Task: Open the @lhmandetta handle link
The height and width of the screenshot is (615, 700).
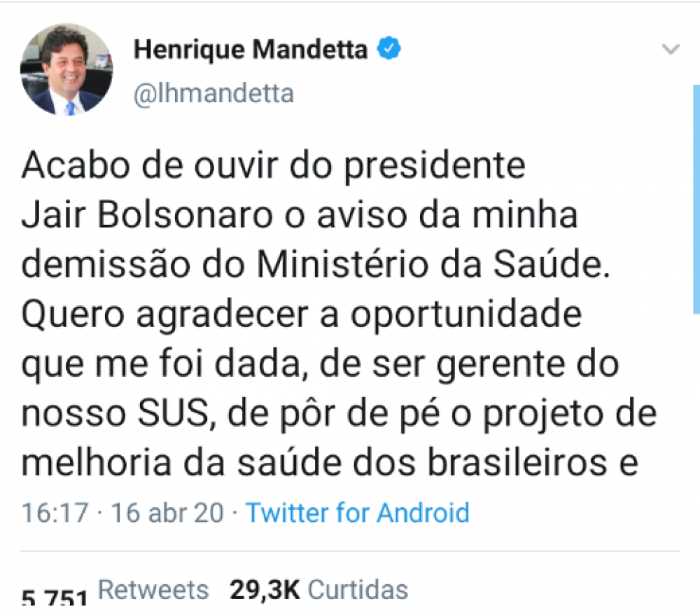Action: coord(213,93)
